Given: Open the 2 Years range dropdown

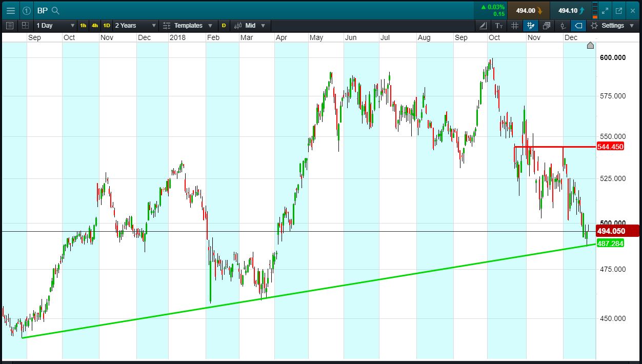Looking at the screenshot, I should [x=135, y=25].
